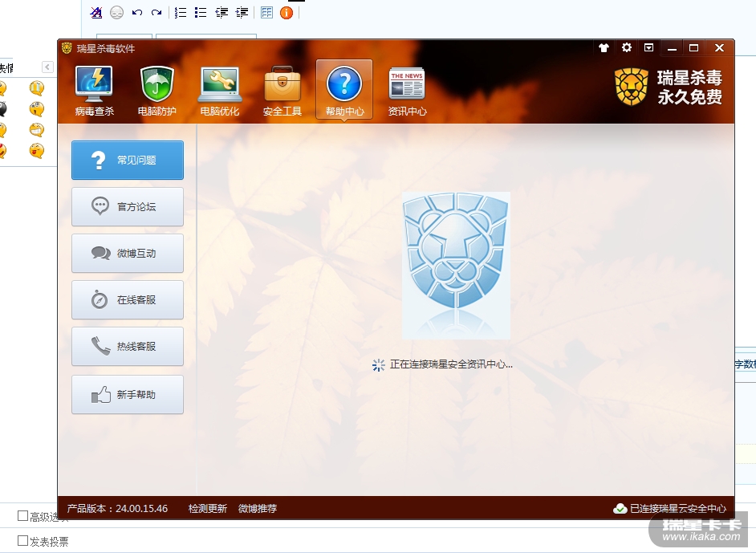The height and width of the screenshot is (553, 756).
Task: Click 瑞星杀毒 永久免费 brand logo
Action: click(668, 87)
